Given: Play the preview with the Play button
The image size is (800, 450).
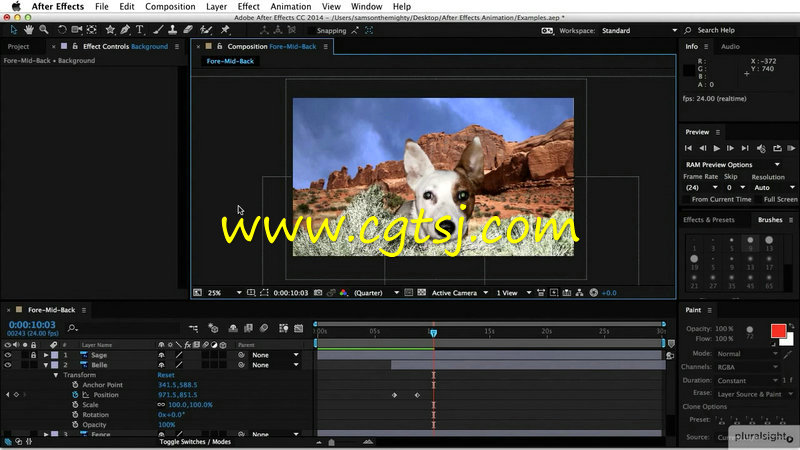Looking at the screenshot, I should click(716, 148).
